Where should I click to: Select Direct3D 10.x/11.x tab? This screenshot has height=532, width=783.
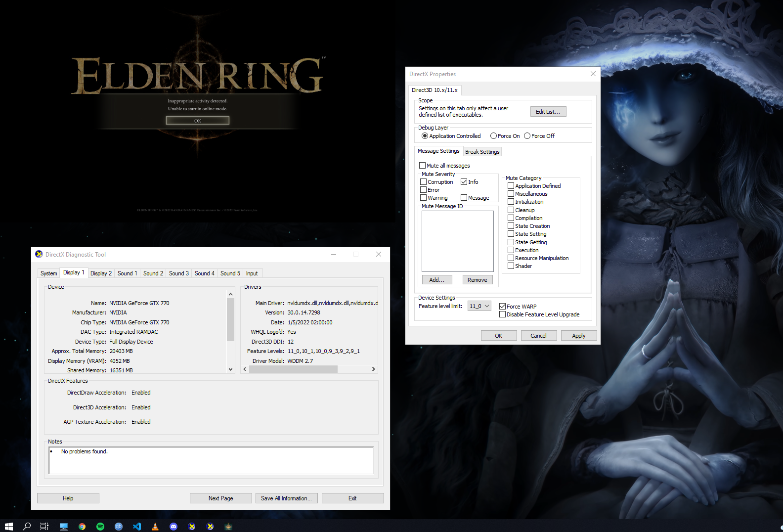point(435,90)
